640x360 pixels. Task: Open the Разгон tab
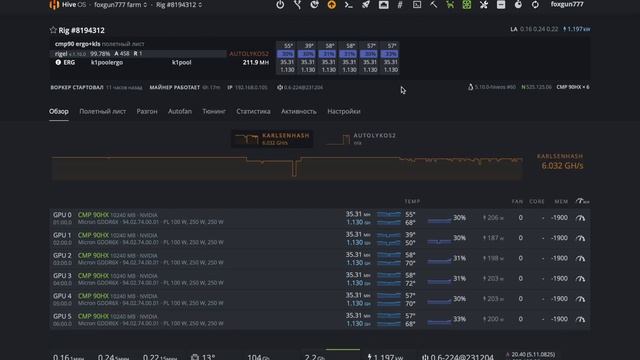pyautogui.click(x=147, y=111)
